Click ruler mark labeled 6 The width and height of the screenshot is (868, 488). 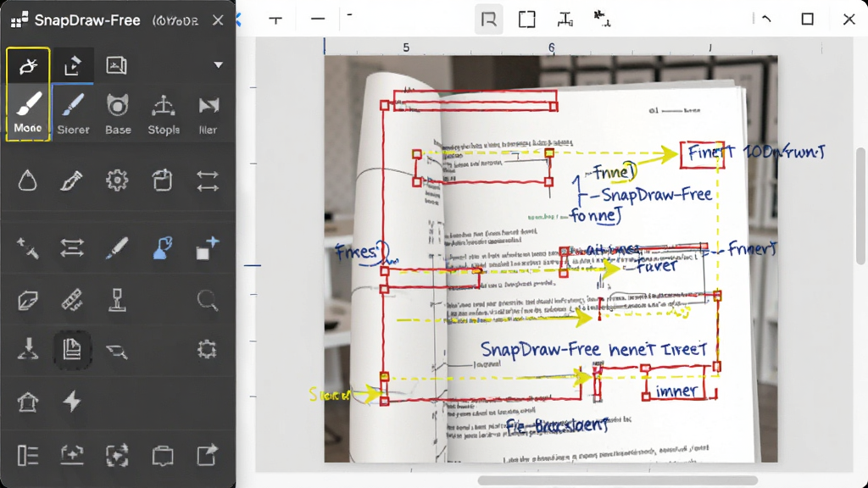(x=551, y=47)
